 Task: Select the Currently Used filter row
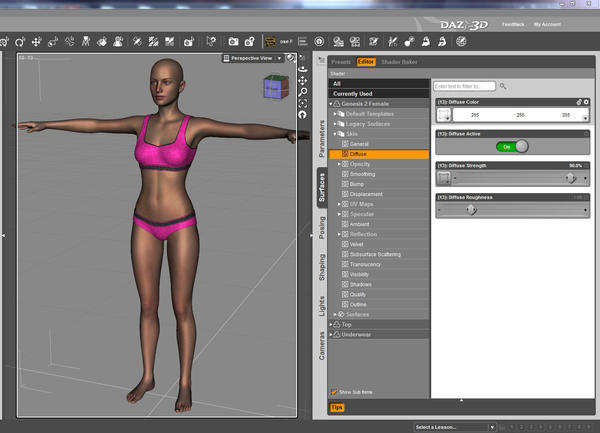[379, 94]
